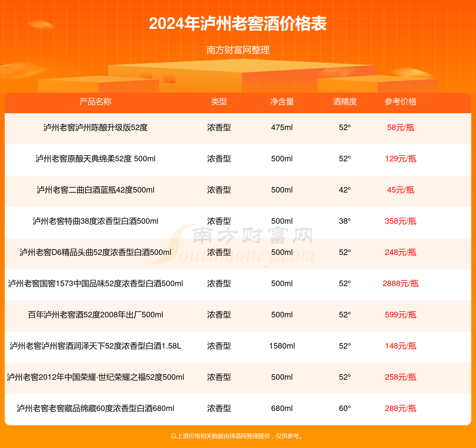Click type cell "浓香型" in 358元/瓶 row

coord(219,221)
